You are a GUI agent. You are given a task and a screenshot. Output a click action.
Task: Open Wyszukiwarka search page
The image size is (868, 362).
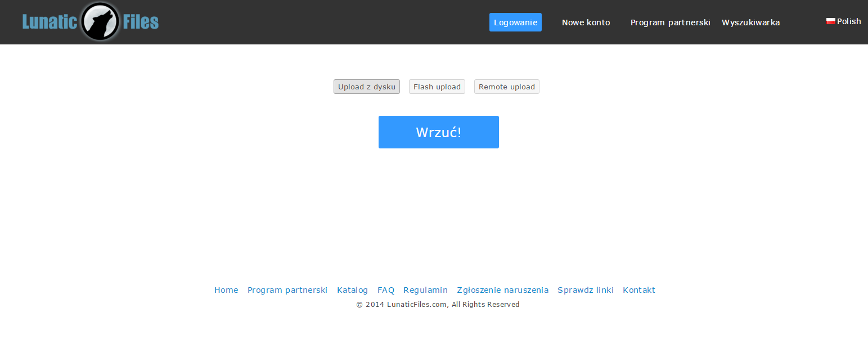click(750, 22)
